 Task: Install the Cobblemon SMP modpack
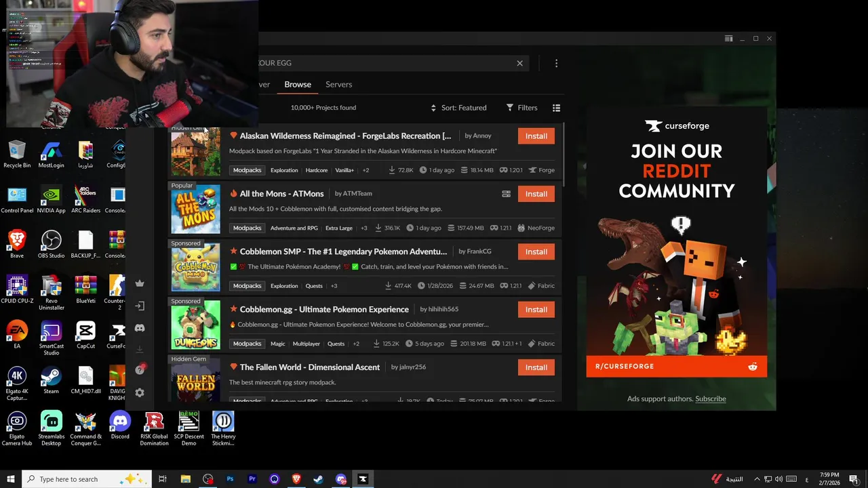click(536, 251)
